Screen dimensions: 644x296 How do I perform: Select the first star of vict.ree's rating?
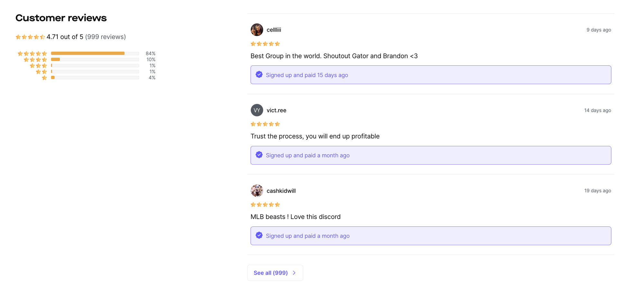coord(253,124)
